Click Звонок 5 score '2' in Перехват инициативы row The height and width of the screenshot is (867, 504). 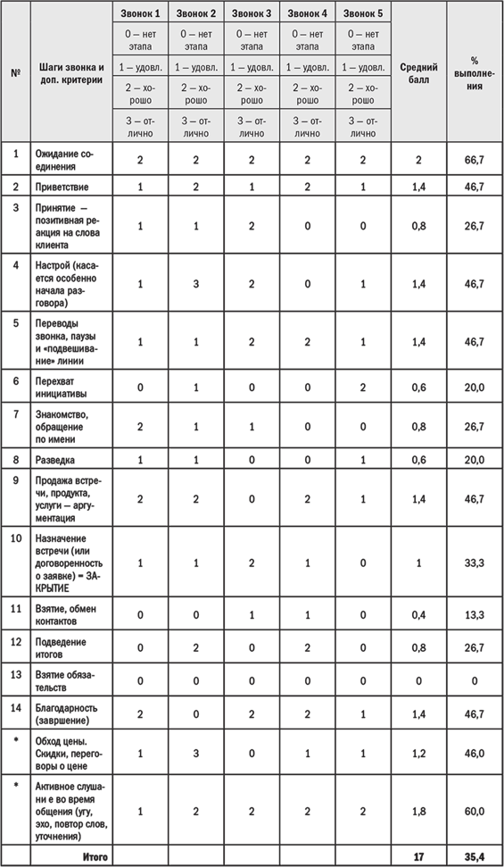pos(363,388)
